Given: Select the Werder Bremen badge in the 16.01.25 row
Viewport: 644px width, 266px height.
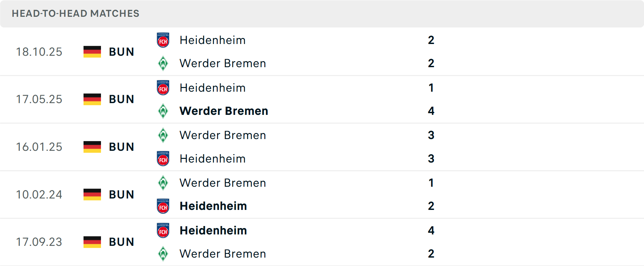Looking at the screenshot, I should click(163, 135).
